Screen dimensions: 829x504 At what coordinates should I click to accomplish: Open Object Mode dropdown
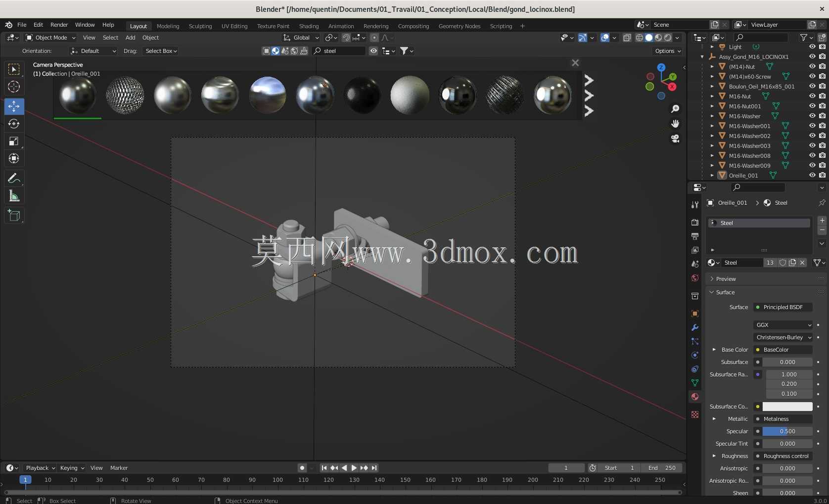50,38
